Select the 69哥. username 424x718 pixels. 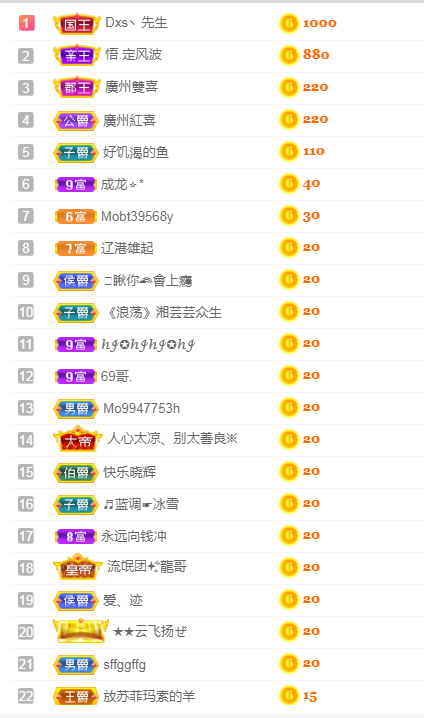[x=116, y=376]
